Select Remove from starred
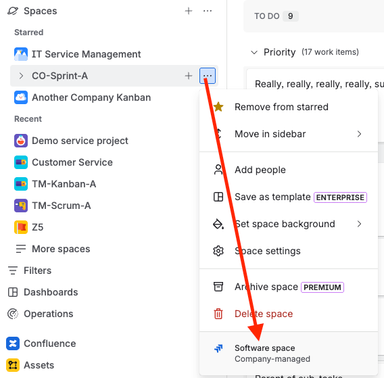Image resolution: width=384 pixels, height=378 pixels. point(289,107)
